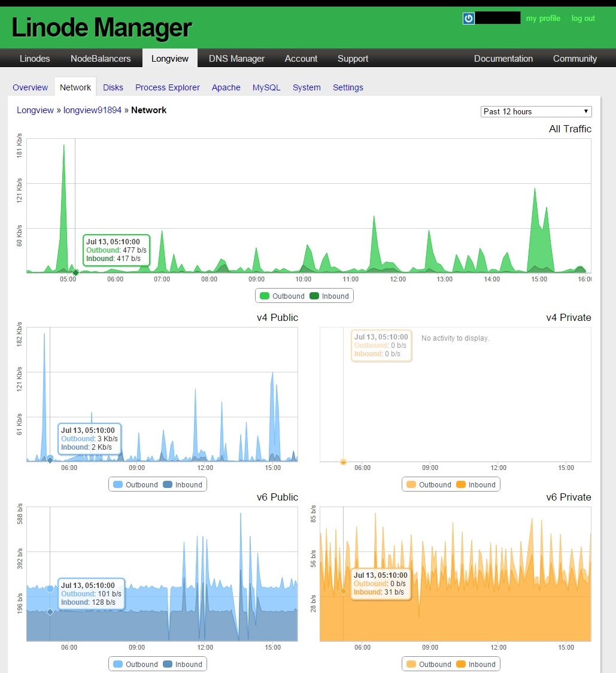Select the Longview main tab
This screenshot has width=616, height=673.
(x=169, y=58)
